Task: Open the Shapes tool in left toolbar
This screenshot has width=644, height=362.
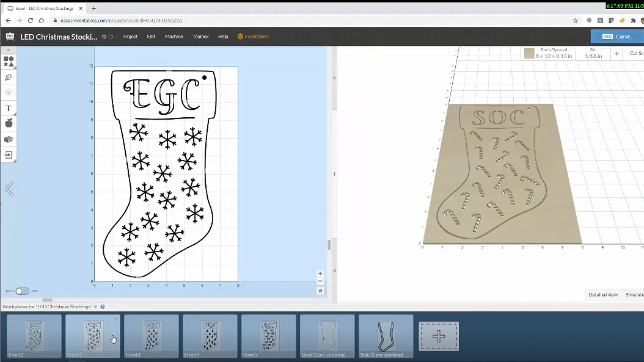Action: tap(9, 62)
